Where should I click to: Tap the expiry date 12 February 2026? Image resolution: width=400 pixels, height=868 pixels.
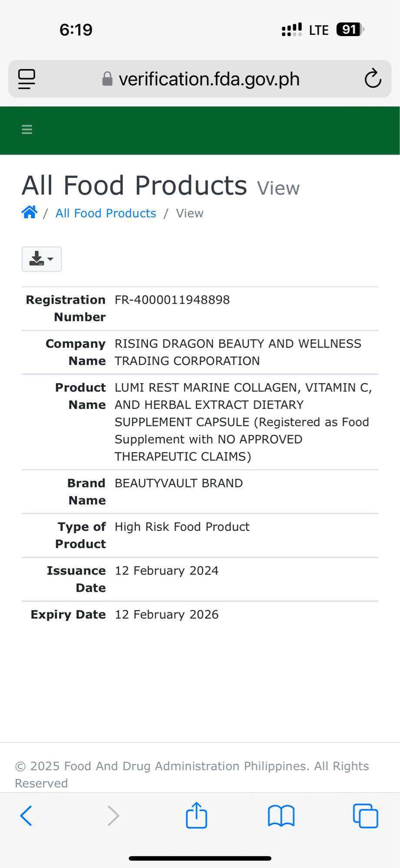click(166, 615)
